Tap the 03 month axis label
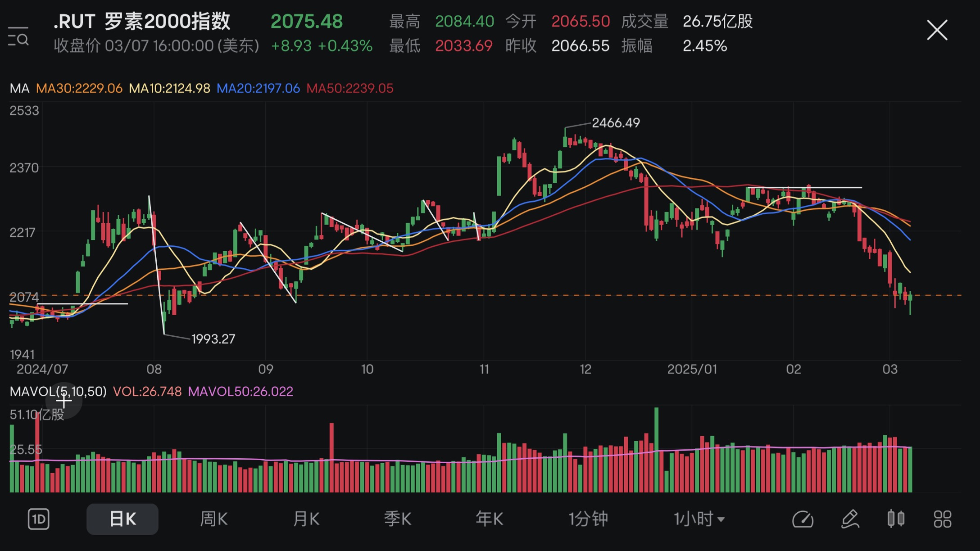980x551 pixels. [x=890, y=369]
